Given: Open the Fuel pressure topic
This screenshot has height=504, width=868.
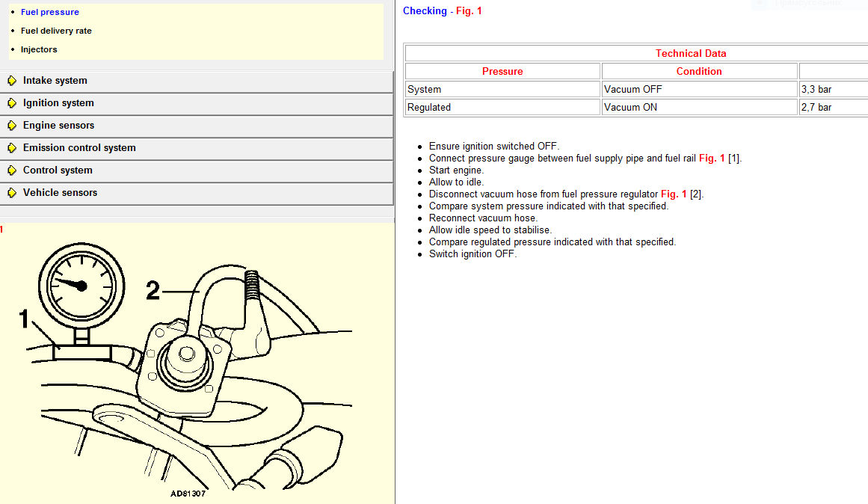Looking at the screenshot, I should (x=49, y=12).
